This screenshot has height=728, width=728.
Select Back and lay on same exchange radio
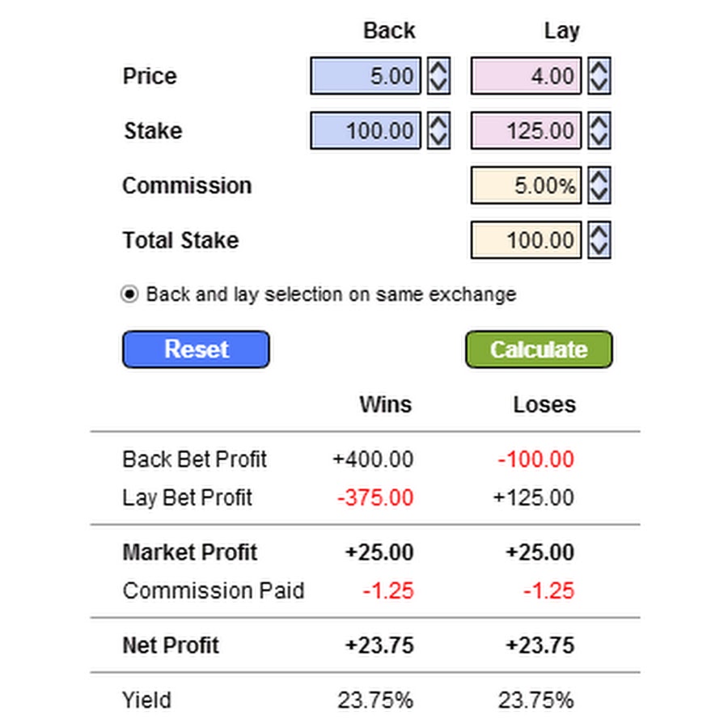click(129, 294)
